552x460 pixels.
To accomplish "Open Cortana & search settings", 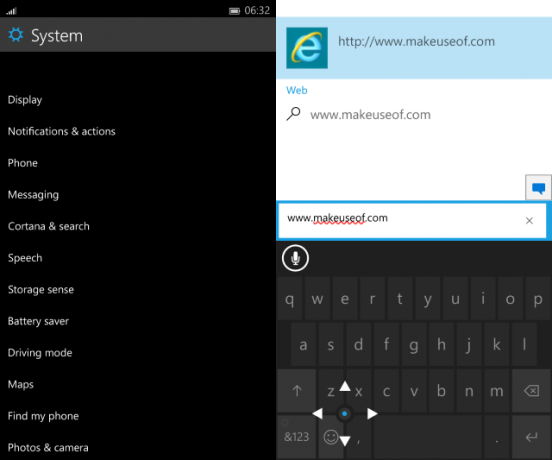I will coord(49,226).
